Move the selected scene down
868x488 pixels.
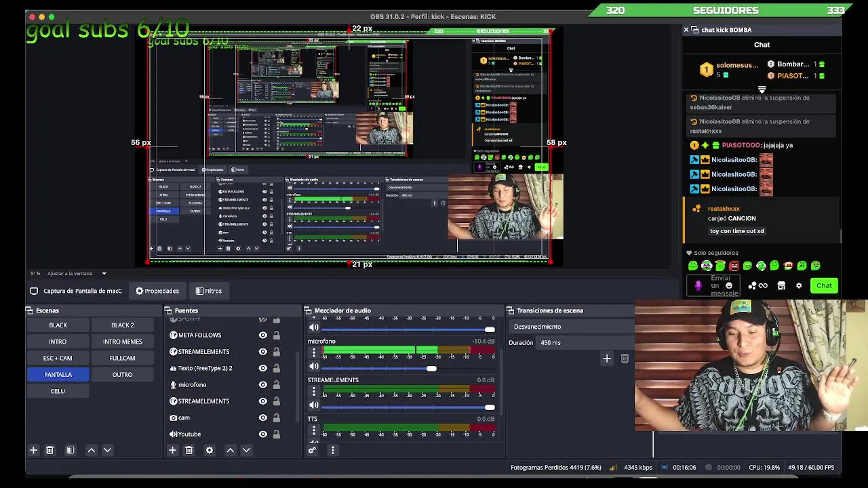point(107,450)
